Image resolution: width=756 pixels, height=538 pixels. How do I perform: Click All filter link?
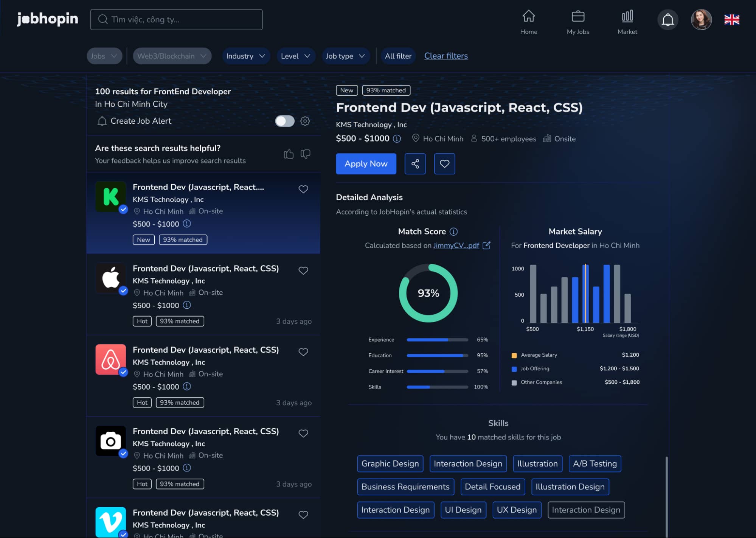pyautogui.click(x=397, y=56)
